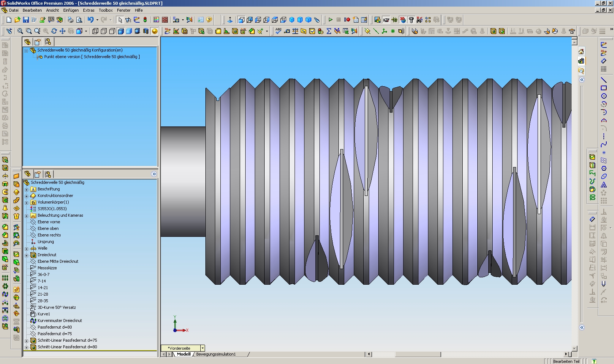Image resolution: width=614 pixels, height=364 pixels.
Task: Open the Vorderseite view dropdown
Action: (202, 348)
